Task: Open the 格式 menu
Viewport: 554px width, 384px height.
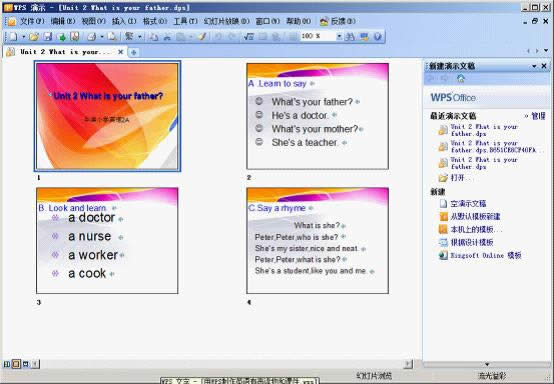Action: (x=155, y=21)
